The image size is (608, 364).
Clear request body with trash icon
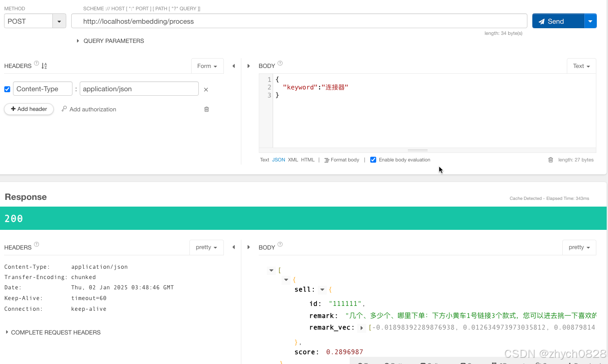[x=551, y=160]
